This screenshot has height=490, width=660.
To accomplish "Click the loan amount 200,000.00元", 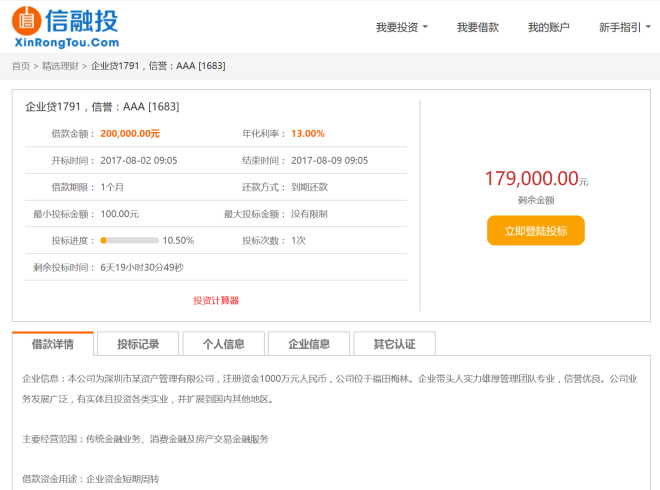I will [130, 133].
